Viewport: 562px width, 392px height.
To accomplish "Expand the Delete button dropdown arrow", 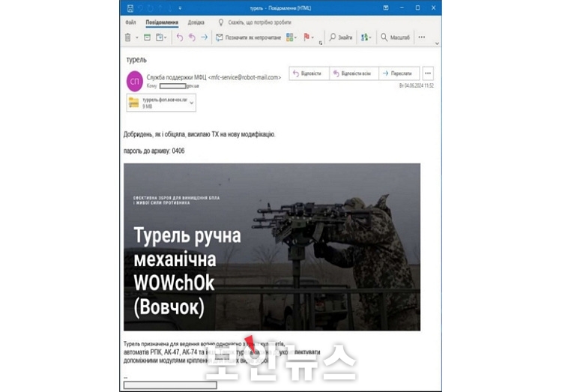I will coord(136,37).
